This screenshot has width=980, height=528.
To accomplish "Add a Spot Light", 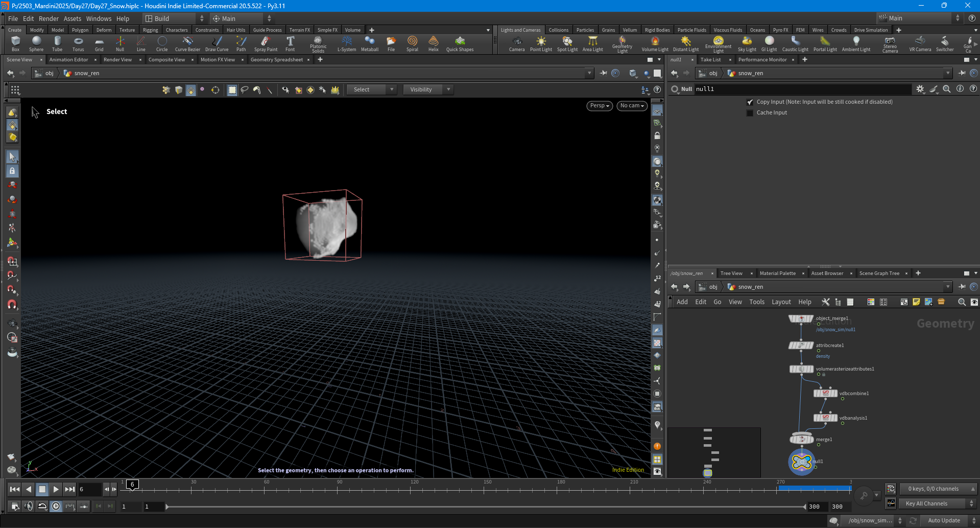I will 567,44.
